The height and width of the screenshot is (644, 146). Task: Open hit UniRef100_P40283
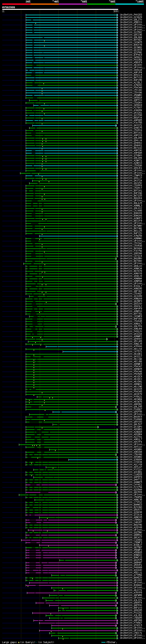[x=131, y=15]
